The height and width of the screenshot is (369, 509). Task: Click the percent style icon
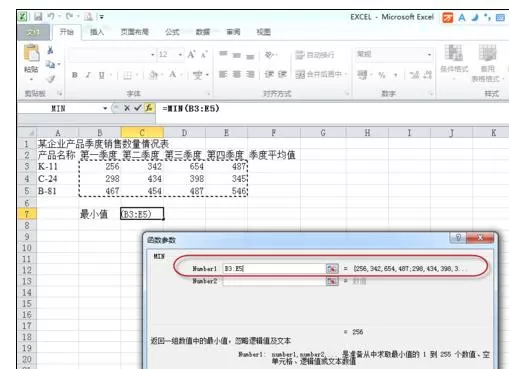coord(382,75)
